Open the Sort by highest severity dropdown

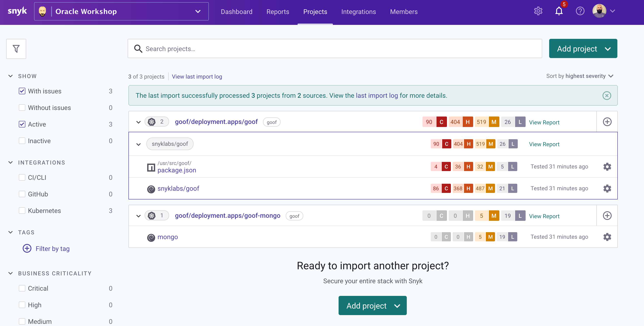click(x=580, y=76)
